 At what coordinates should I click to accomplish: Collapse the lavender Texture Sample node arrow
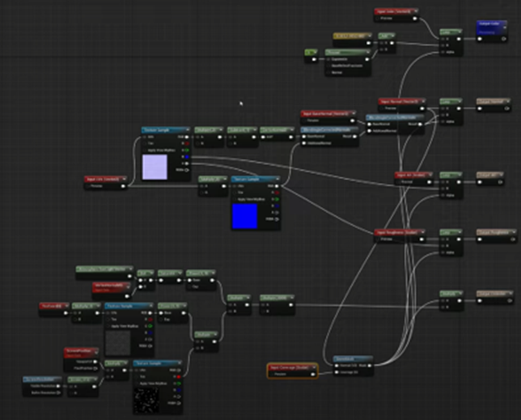pyautogui.click(x=188, y=129)
